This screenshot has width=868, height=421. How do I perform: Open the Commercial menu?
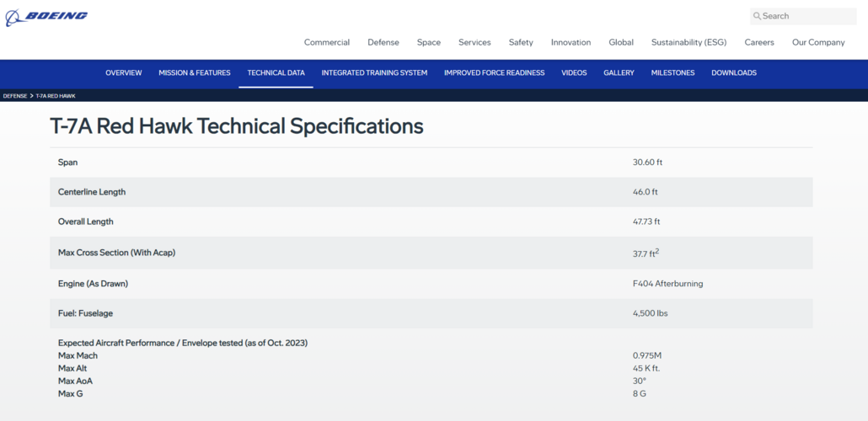(327, 42)
